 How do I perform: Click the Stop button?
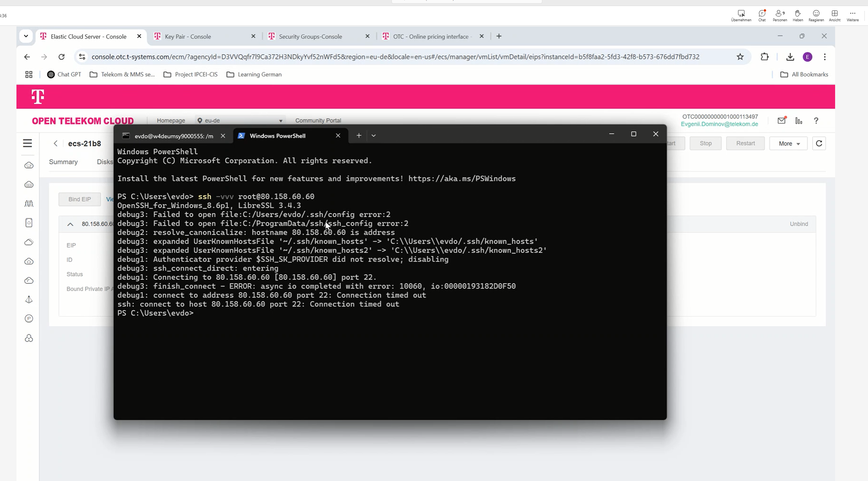click(706, 143)
